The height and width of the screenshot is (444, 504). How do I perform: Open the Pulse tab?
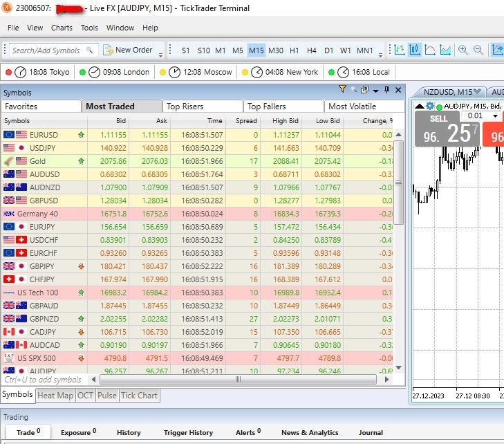point(107,396)
